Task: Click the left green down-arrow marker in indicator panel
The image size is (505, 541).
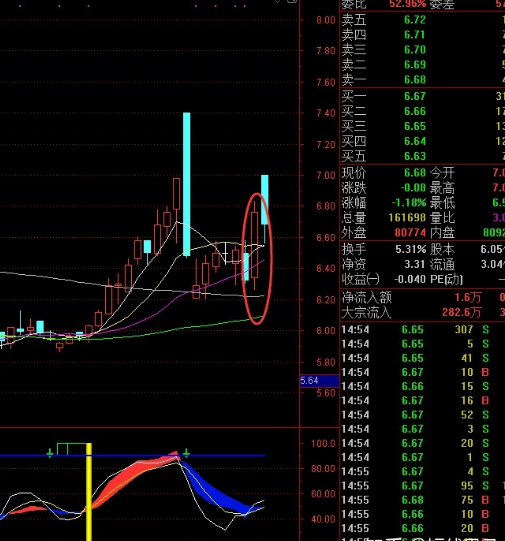Action: click(x=50, y=453)
